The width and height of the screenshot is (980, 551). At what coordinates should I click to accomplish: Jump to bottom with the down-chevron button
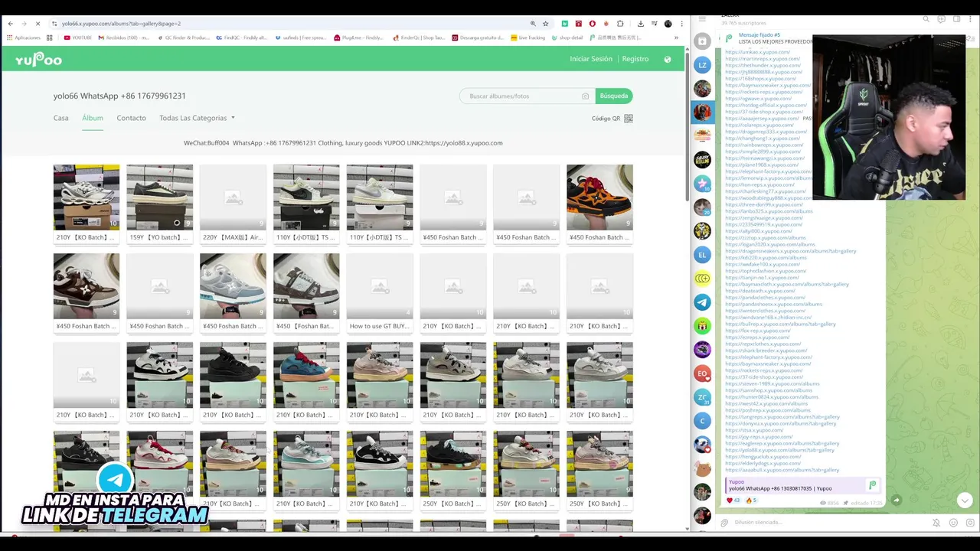pyautogui.click(x=965, y=500)
